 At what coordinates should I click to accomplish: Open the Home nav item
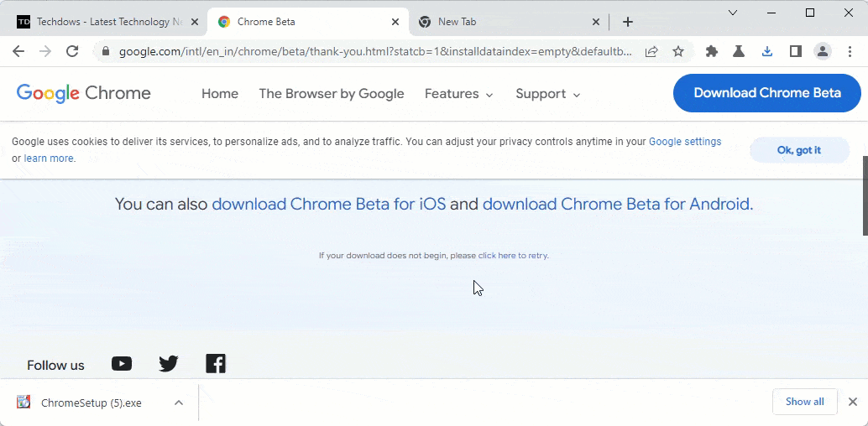click(220, 94)
